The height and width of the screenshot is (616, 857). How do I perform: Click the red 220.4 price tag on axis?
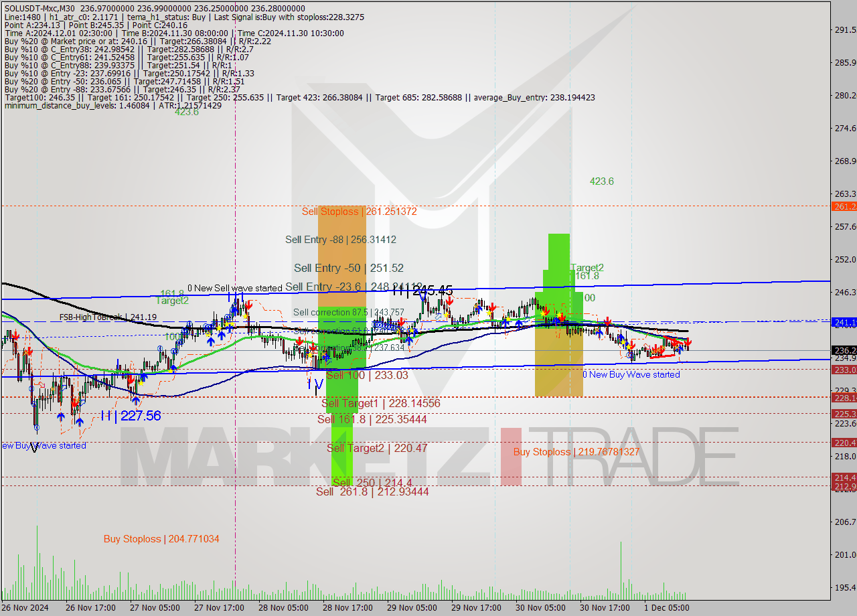point(844,443)
